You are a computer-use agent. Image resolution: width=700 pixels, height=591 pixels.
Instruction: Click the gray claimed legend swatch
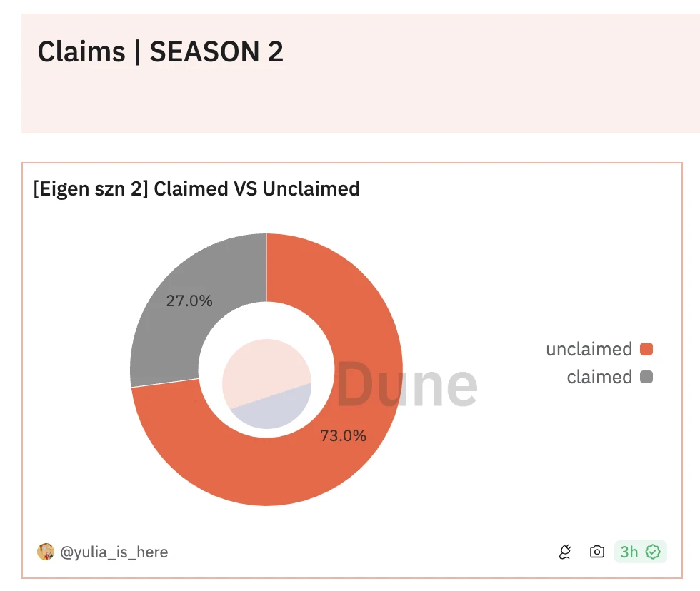click(x=646, y=377)
